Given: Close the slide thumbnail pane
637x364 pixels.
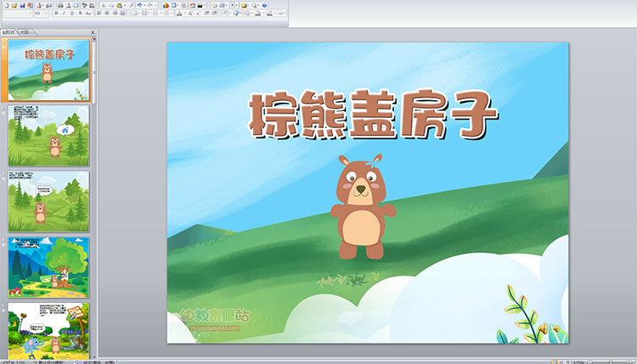Looking at the screenshot, I should coord(92,31).
